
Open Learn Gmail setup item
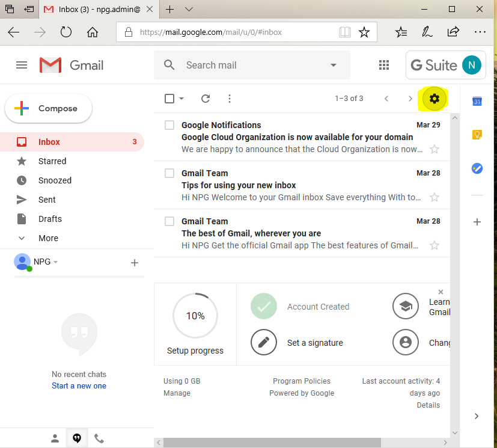click(439, 307)
